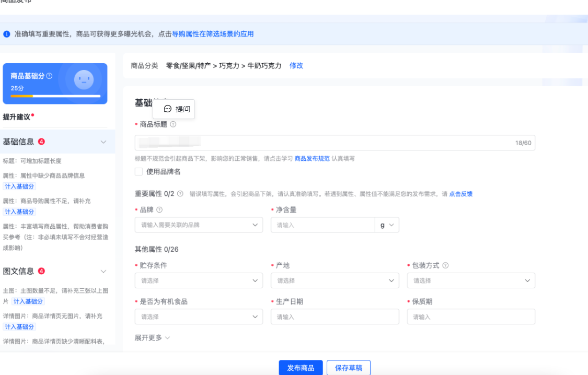588x375 pixels.
Task: Click the 保质期 input field
Action: pyautogui.click(x=471, y=317)
